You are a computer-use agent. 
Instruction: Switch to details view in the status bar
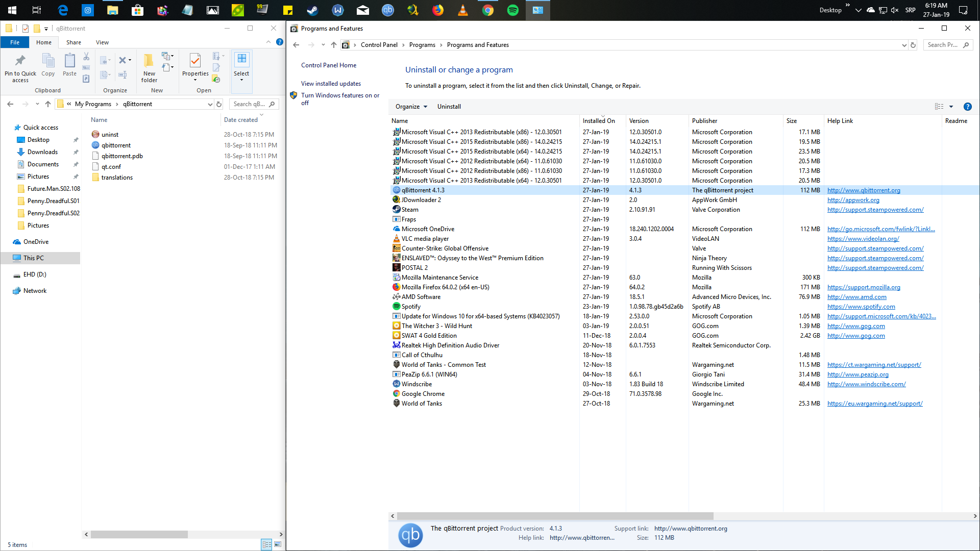click(266, 544)
